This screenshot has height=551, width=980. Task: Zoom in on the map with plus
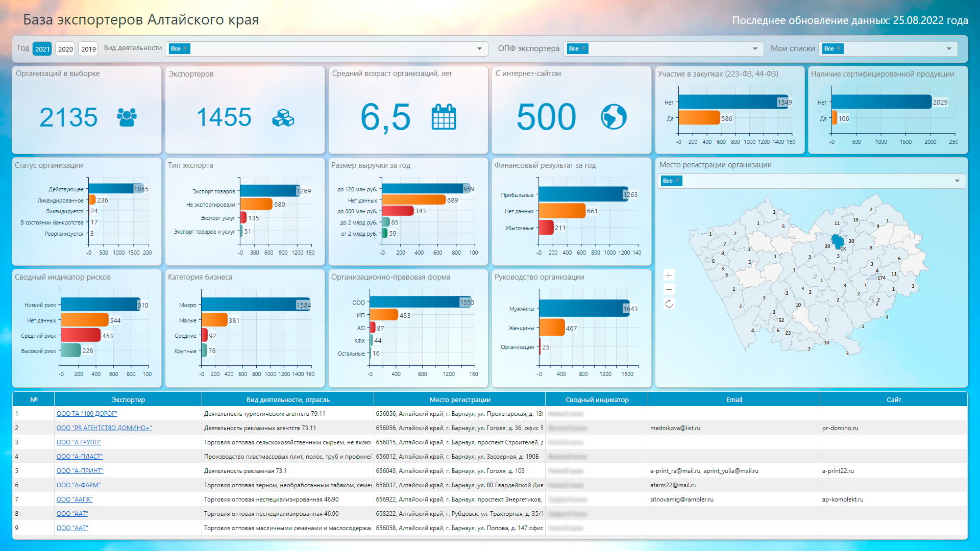pos(669,275)
